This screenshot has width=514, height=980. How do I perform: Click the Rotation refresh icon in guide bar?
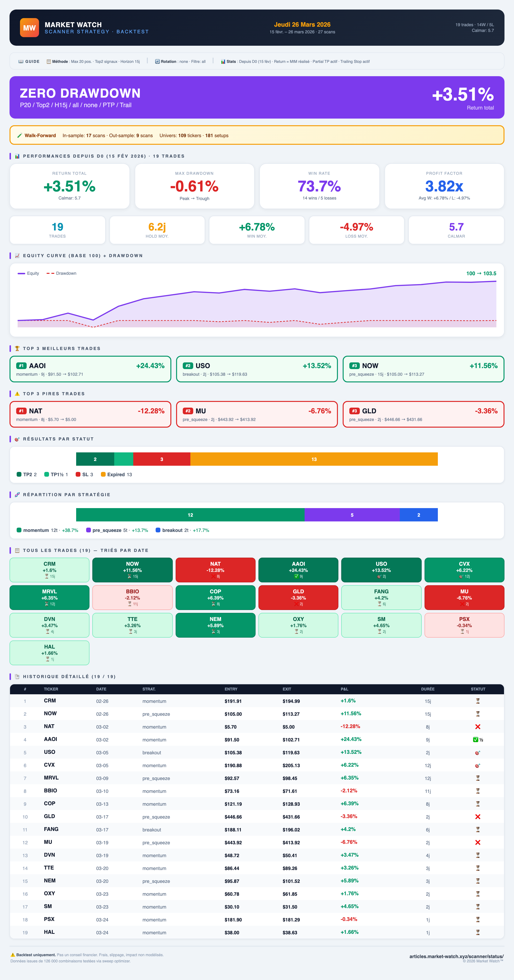(x=157, y=62)
